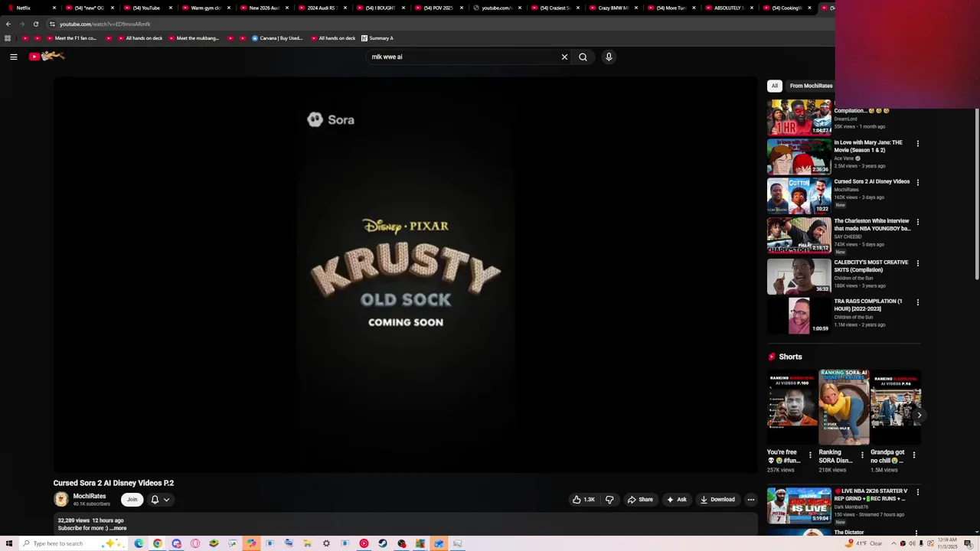The height and width of the screenshot is (551, 980).
Task: Clear the search box with X
Action: pos(564,57)
